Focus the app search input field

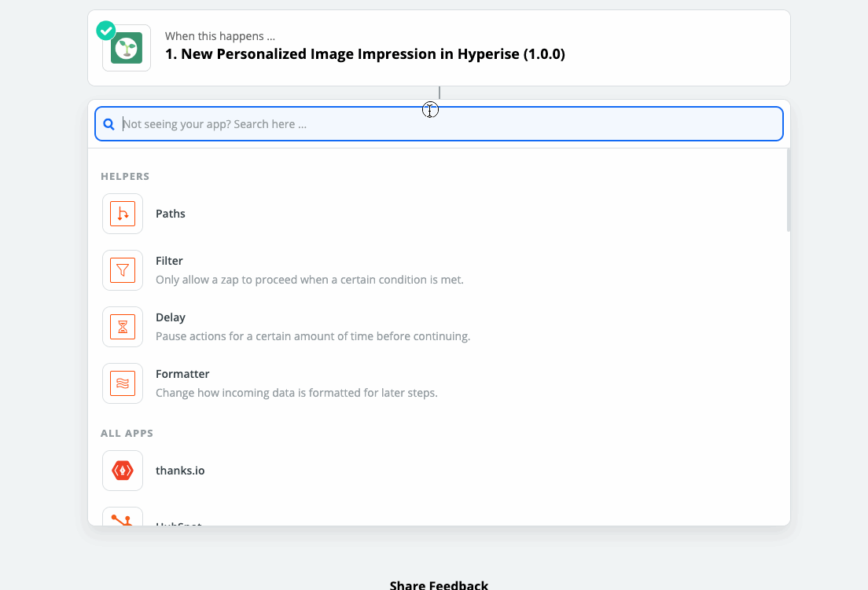[x=439, y=124]
